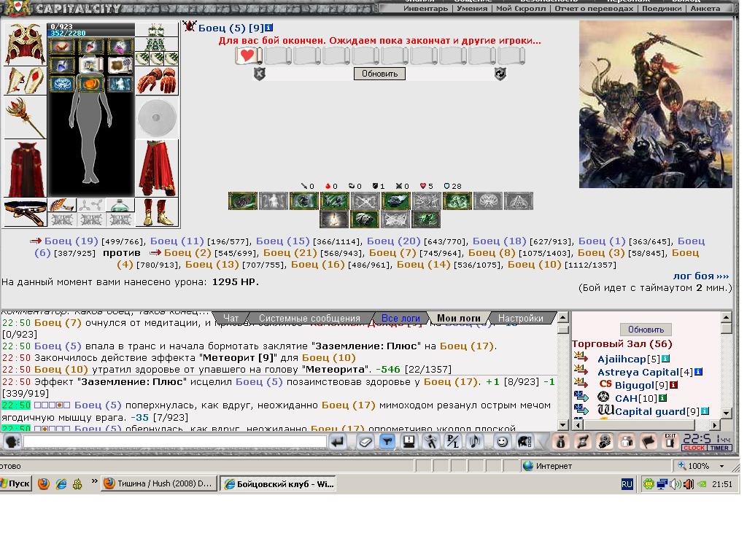Click the running figure toolbar icon

point(430,442)
